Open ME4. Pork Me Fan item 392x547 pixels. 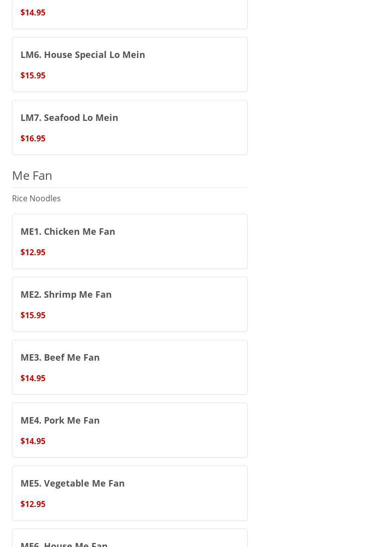click(60, 420)
